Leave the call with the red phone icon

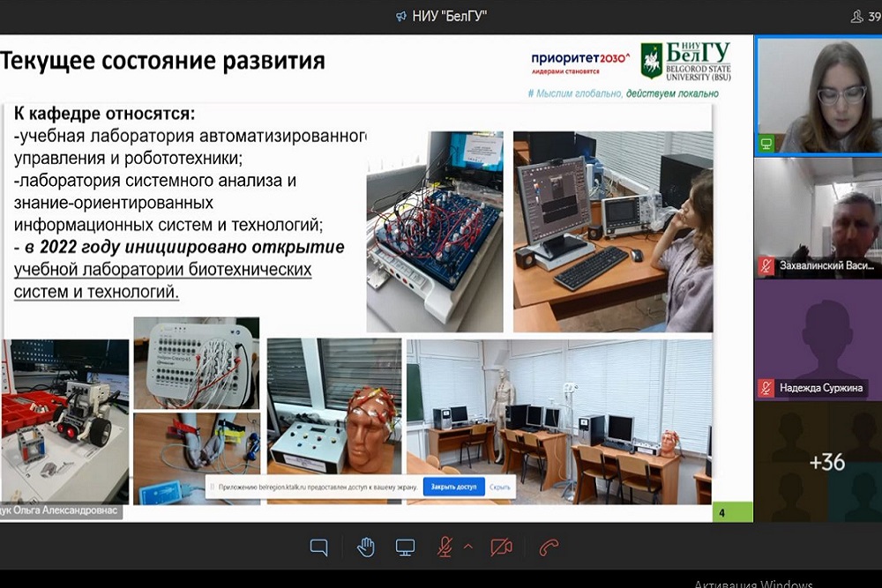pyautogui.click(x=549, y=547)
